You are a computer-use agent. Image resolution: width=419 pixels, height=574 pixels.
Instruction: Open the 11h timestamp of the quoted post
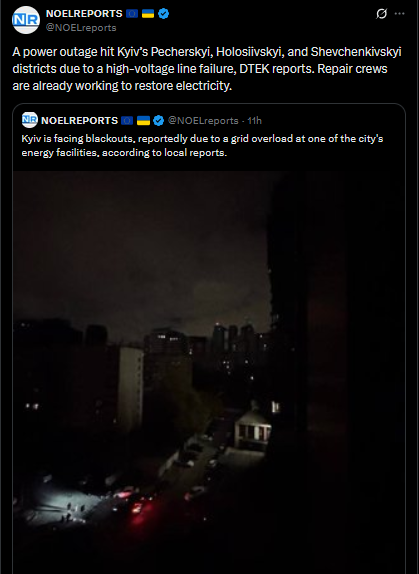point(254,120)
